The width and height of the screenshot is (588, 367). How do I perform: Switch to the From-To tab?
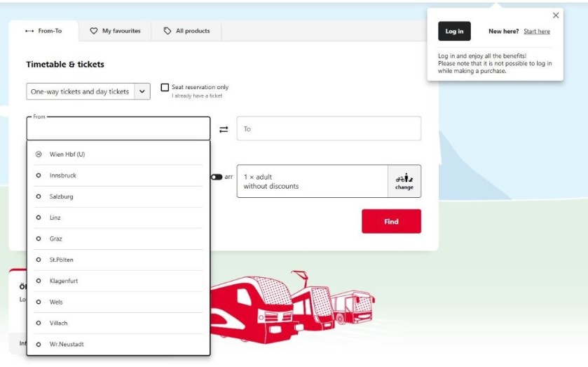point(43,31)
